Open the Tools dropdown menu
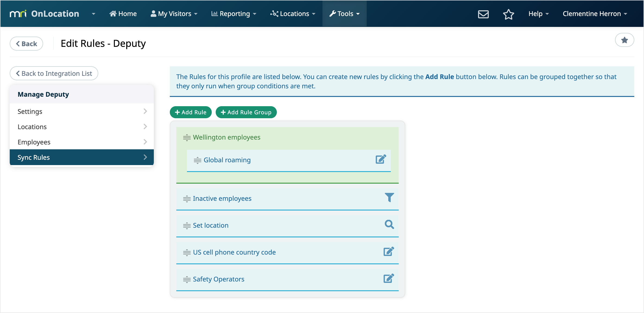Viewport: 644px width, 313px height. [x=344, y=13]
